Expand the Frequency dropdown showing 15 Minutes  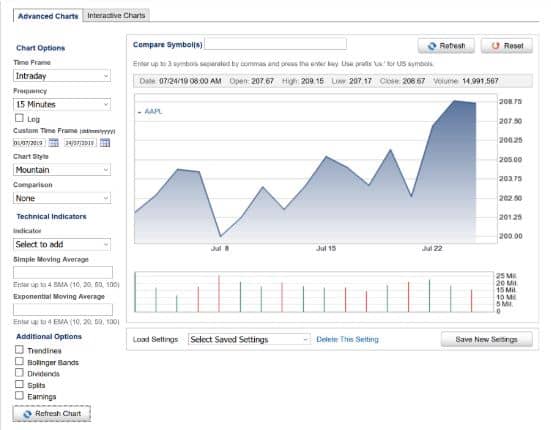coord(62,104)
